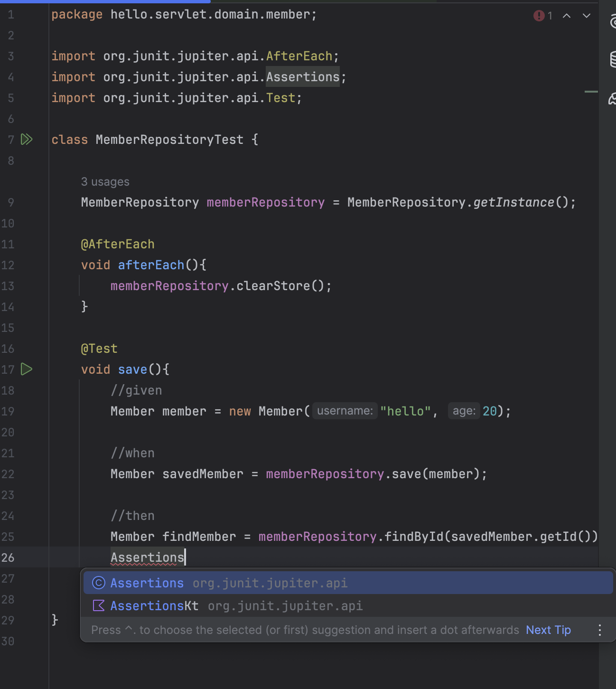Choose the AssertionsKt completion suggestion
616x689 pixels.
point(348,605)
